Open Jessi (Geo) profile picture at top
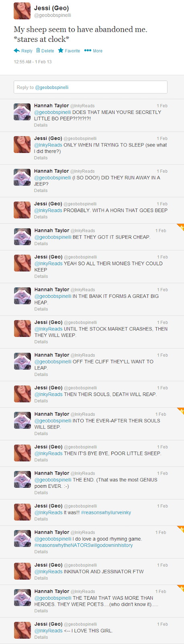 (x=22, y=11)
